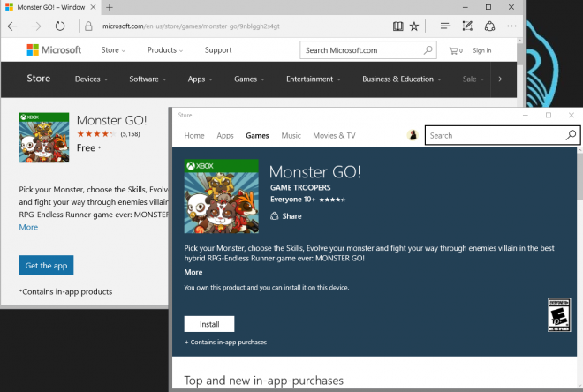Click Monster GO! artwork in Store app

click(x=221, y=196)
